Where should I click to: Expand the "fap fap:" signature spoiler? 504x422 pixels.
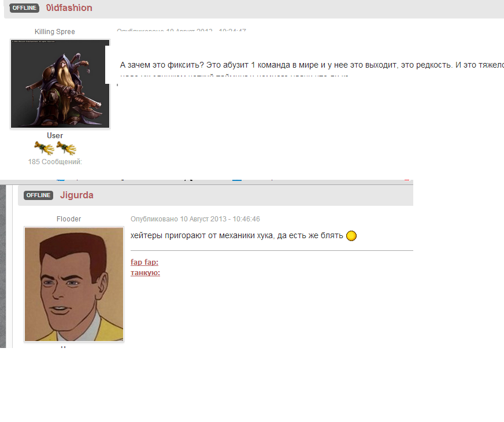(144, 262)
